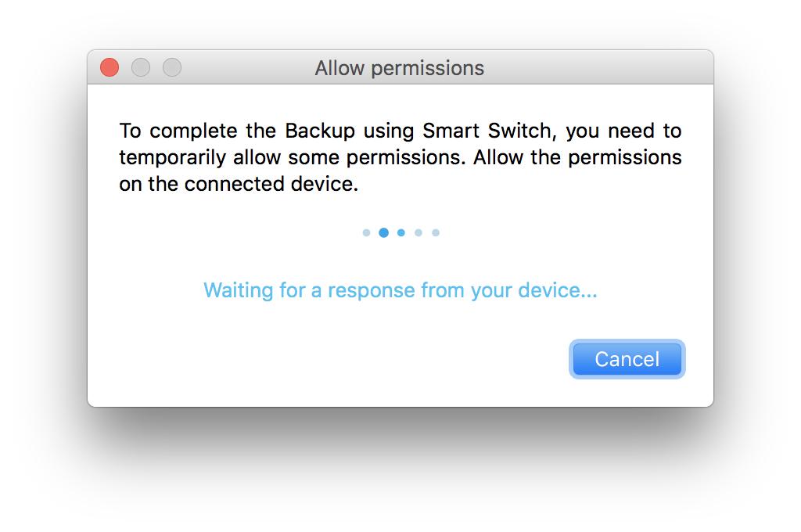Click the middle progress indicator dot
Viewport: 801px width, 532px height.
401,232
